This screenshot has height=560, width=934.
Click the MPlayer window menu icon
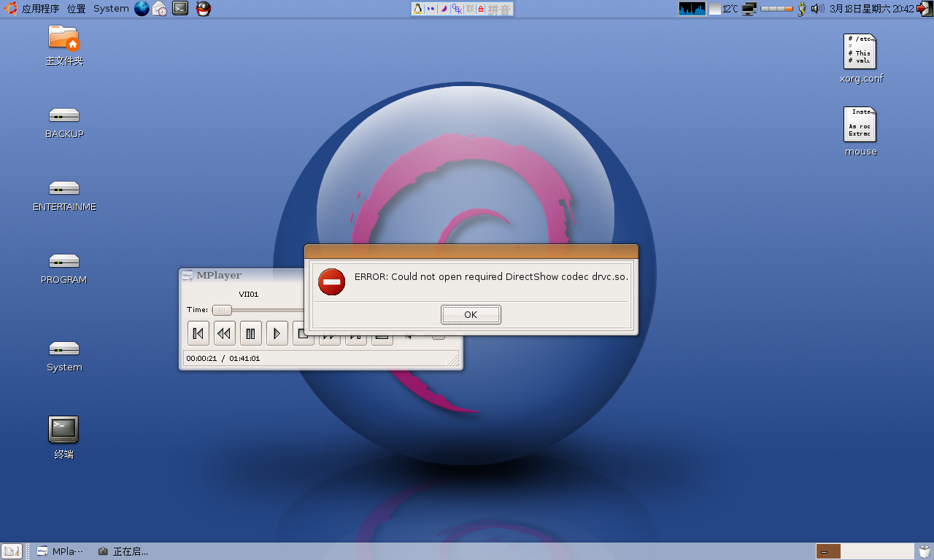click(187, 276)
